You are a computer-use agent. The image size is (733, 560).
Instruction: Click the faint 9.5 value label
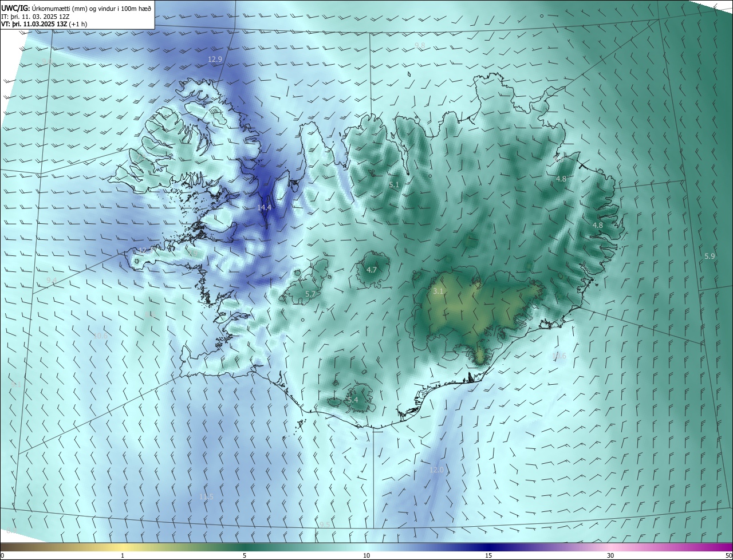pyautogui.click(x=325, y=524)
